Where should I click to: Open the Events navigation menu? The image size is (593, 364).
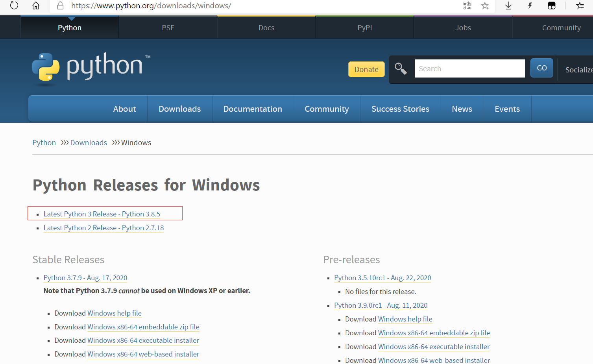(507, 109)
